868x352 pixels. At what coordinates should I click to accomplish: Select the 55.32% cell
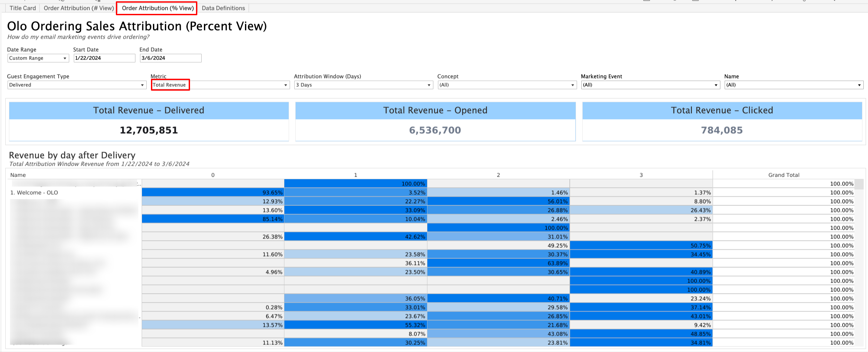point(356,325)
